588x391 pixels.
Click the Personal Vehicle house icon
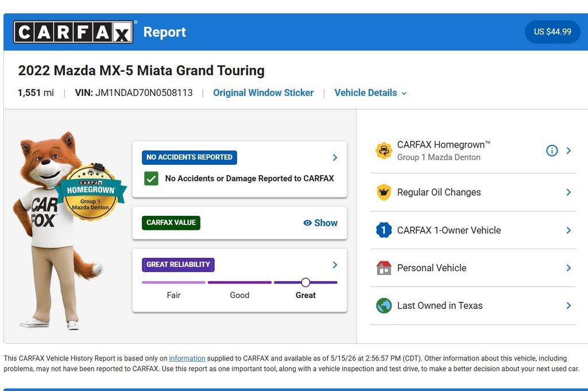384,268
